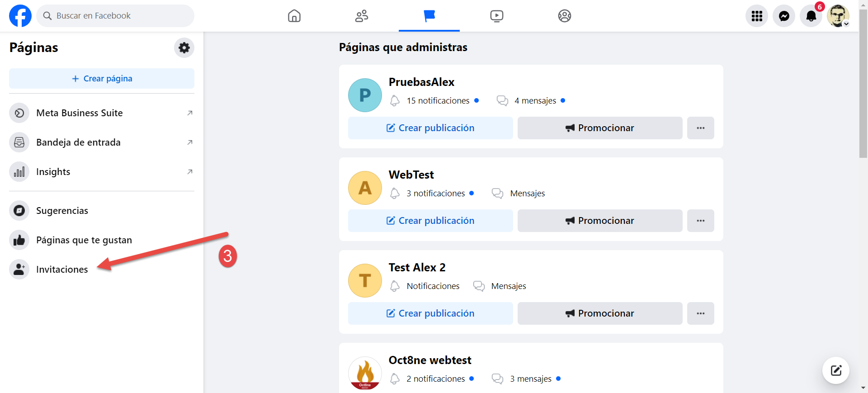Open the Friends icon in top navigation
Image resolution: width=868 pixels, height=393 pixels.
tap(361, 16)
